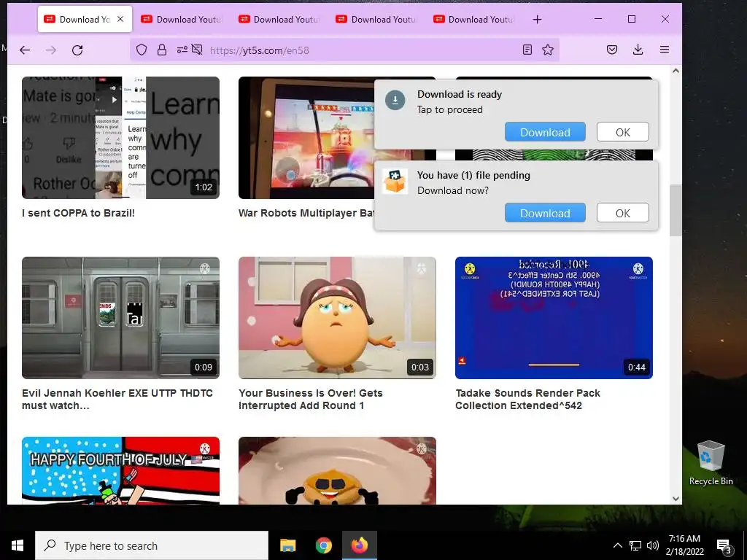Open a new tab with the plus button
Viewport: 747px width, 560px height.
coord(538,20)
